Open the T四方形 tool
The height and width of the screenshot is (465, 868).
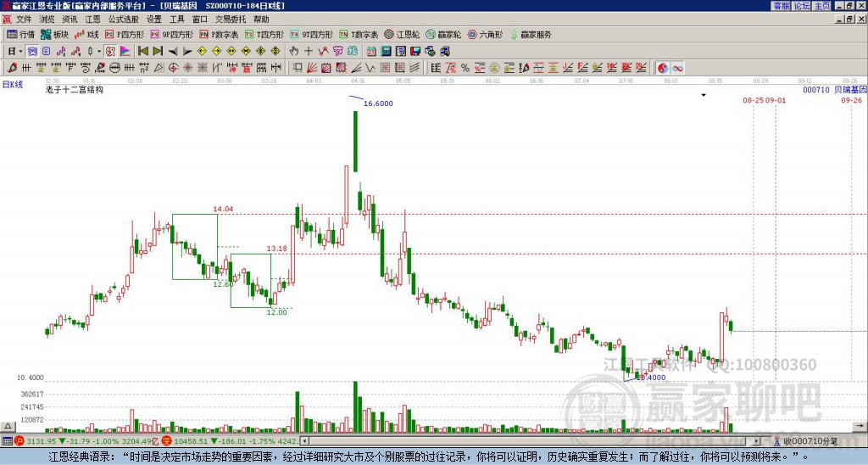click(x=264, y=34)
